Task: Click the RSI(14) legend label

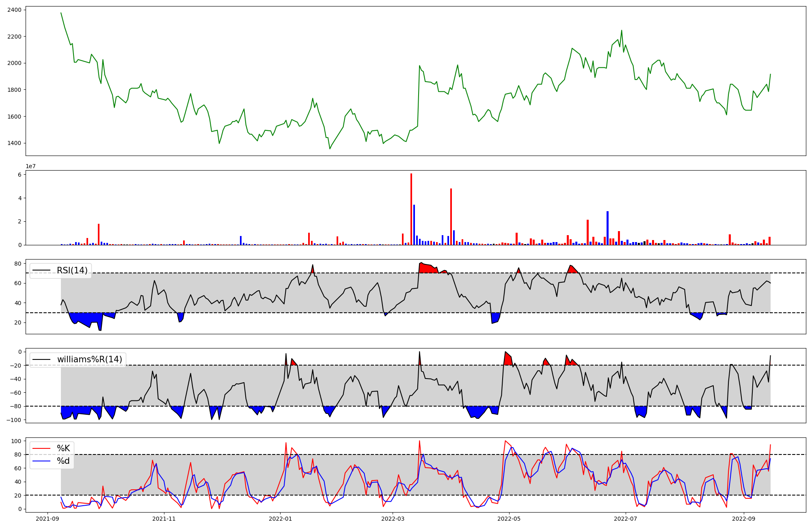Action: pos(72,270)
